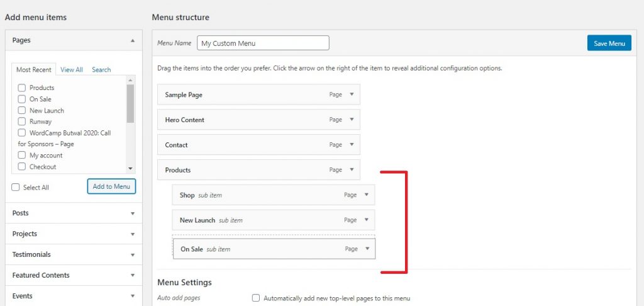
Task: Toggle automatically add new top-level pages
Action: (x=256, y=298)
